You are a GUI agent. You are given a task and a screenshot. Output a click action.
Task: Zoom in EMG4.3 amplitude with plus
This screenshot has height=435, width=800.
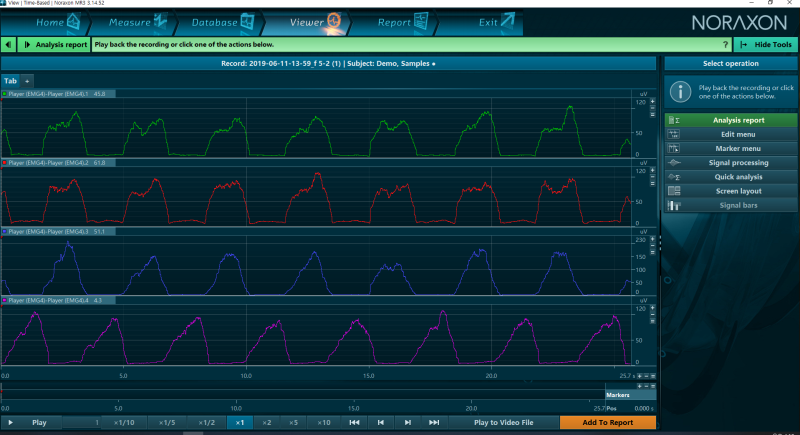653,239
